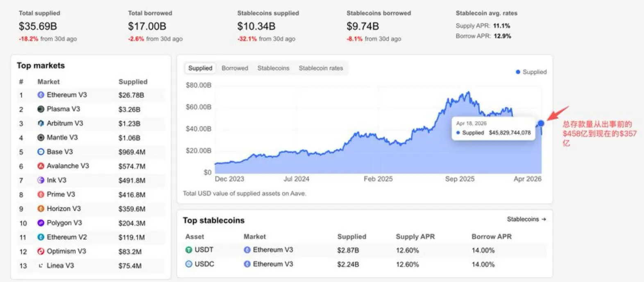Switch to the Stablecoins chart tab
This screenshot has height=282, width=644.
point(273,68)
